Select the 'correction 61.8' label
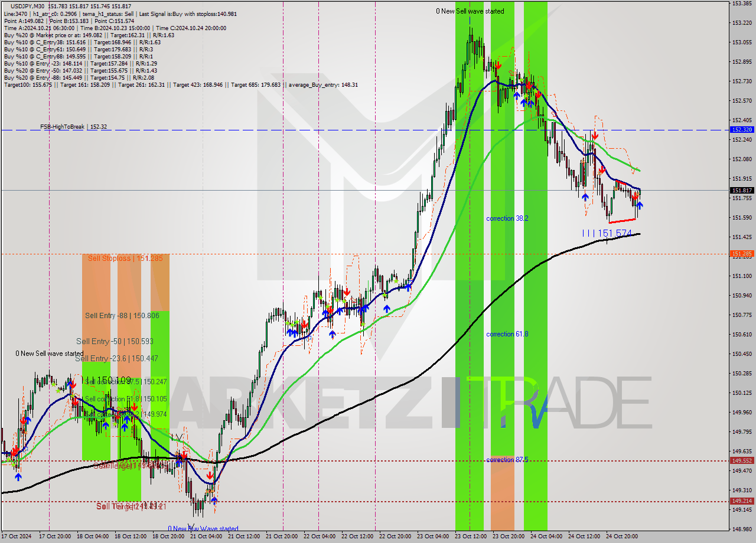 507,334
